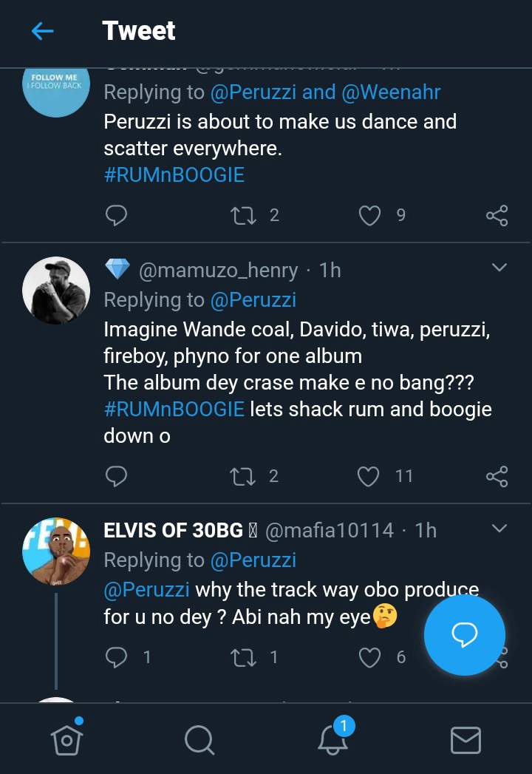Tap the floating compose reply button
Screen dimensions: 532x774
tap(465, 634)
